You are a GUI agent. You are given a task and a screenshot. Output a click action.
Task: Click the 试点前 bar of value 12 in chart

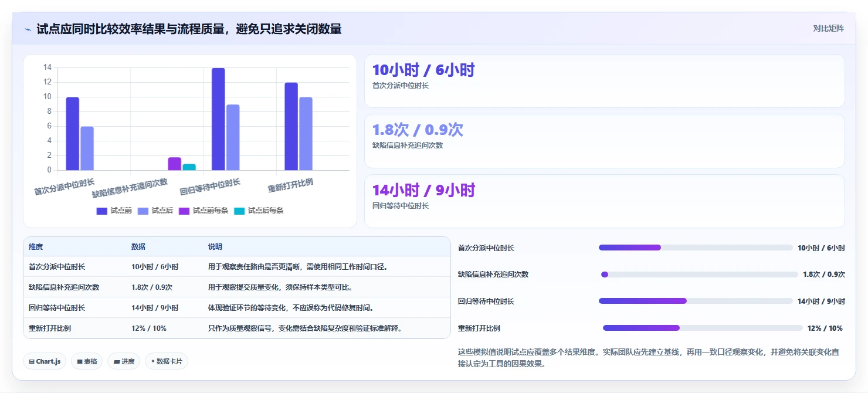click(x=291, y=127)
